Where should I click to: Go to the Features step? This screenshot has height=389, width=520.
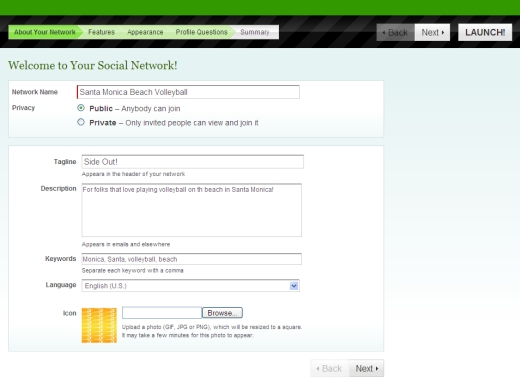click(101, 32)
